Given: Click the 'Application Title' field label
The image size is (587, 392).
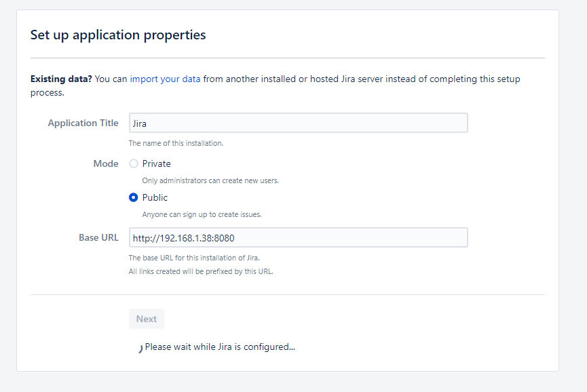Looking at the screenshot, I should 83,123.
